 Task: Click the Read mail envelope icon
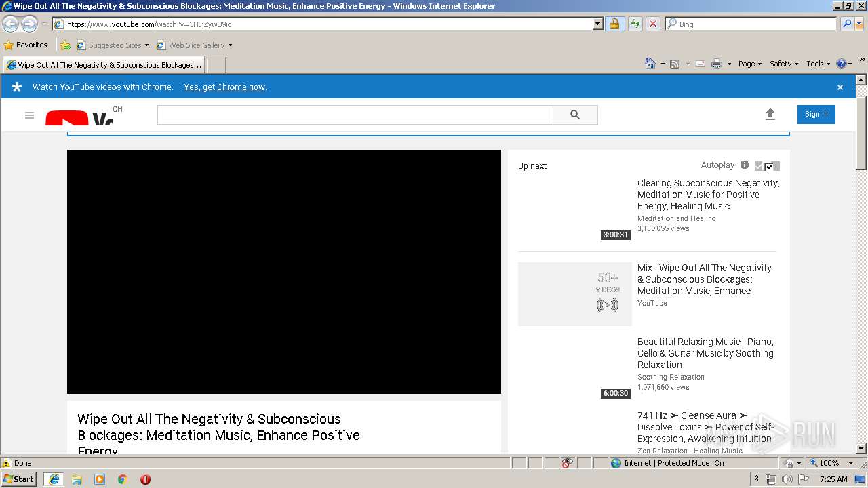click(x=701, y=64)
